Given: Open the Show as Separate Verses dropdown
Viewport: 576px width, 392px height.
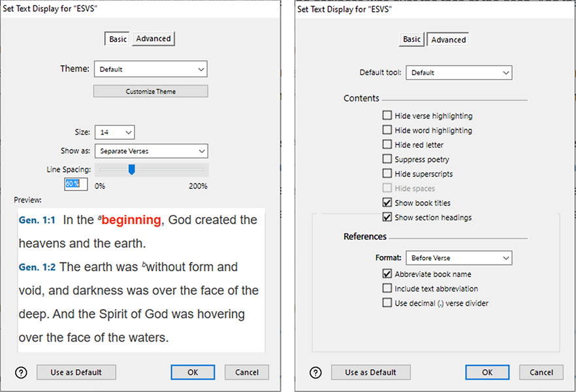Looking at the screenshot, I should [x=150, y=151].
